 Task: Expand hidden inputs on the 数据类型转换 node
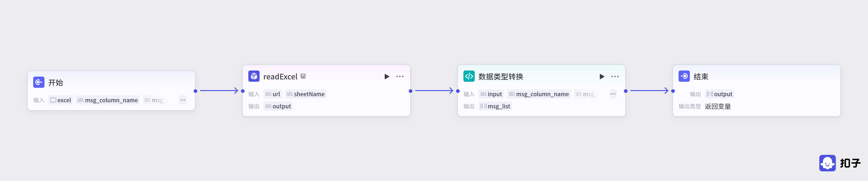tap(613, 94)
